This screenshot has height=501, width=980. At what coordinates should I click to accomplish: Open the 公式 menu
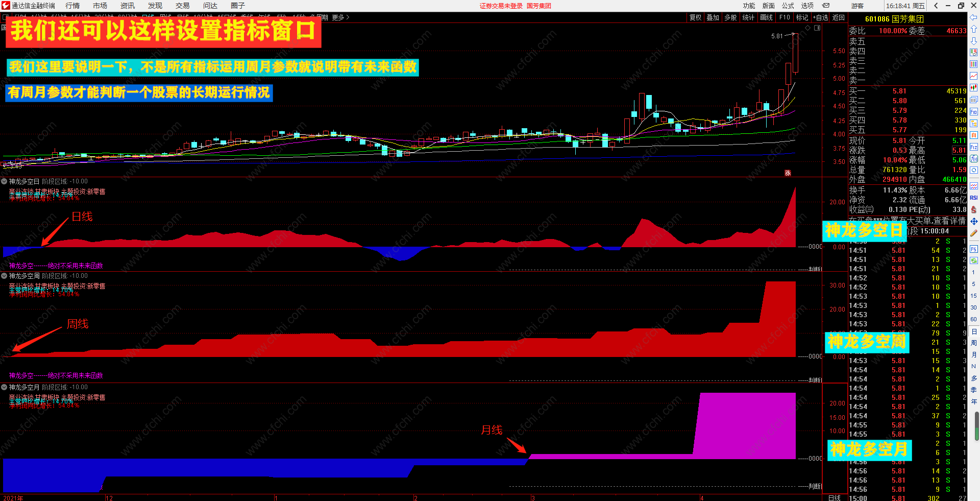pyautogui.click(x=788, y=6)
